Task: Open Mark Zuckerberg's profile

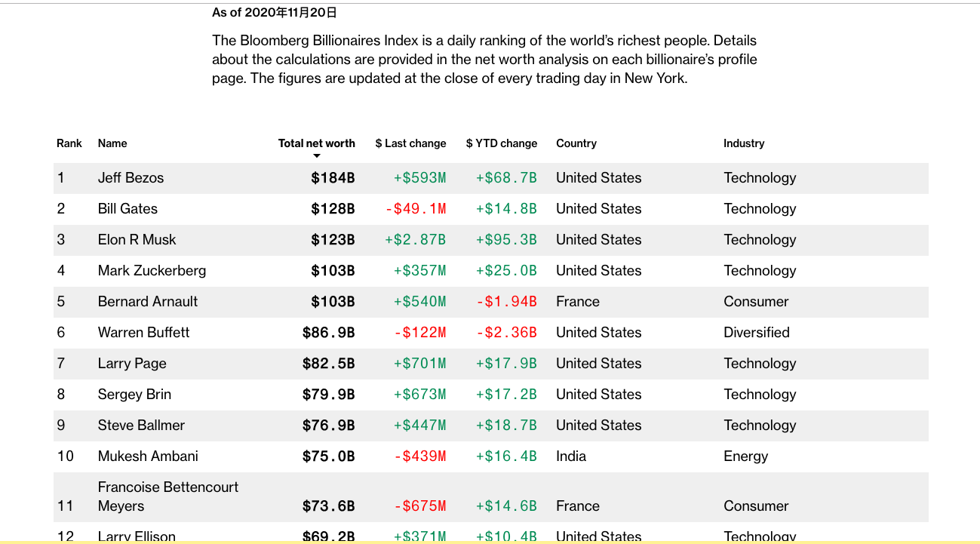Action: click(x=152, y=271)
